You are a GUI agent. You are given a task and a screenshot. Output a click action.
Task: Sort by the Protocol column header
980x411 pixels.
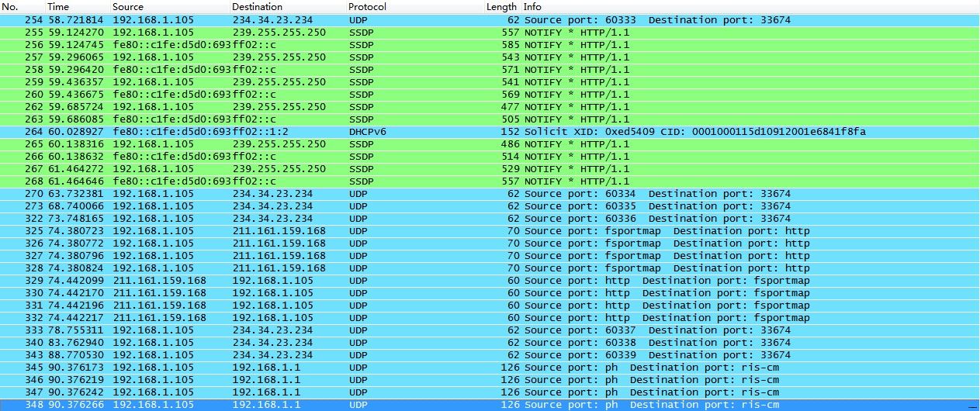[414, 6]
